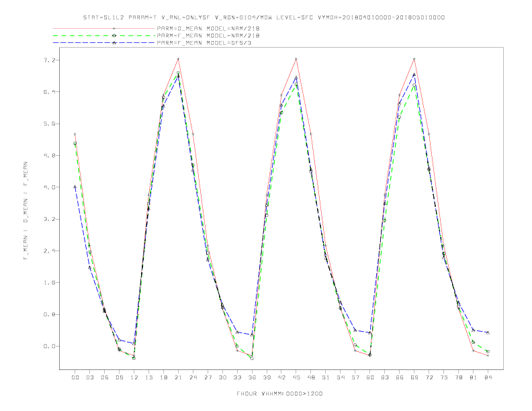Image resolution: width=532 pixels, height=411 pixels.
Task: Click red plus data point at hour 00
Action: tap(75, 134)
